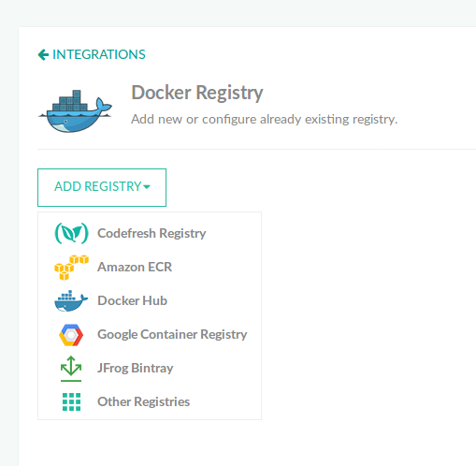
Task: Pick the Google Container Registry menu label
Action: click(172, 334)
